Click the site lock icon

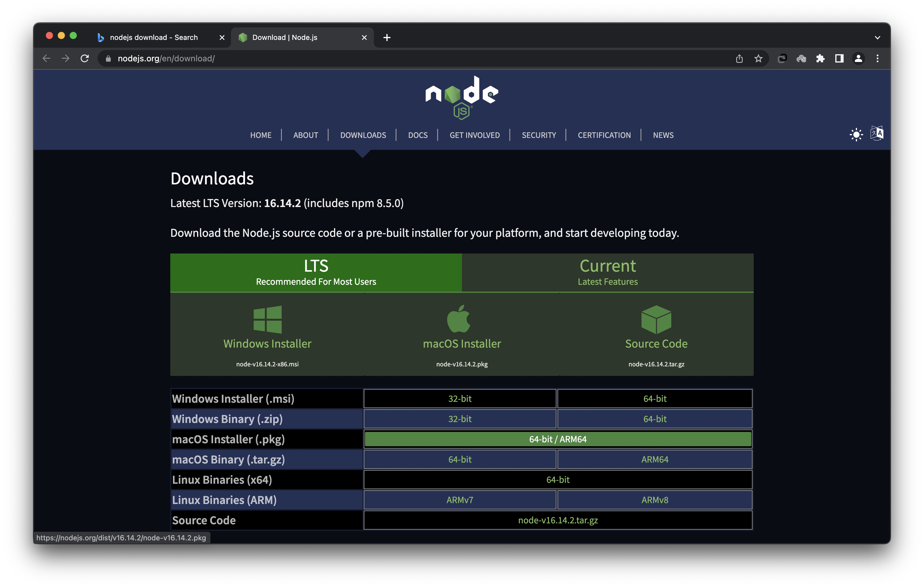[x=108, y=58]
